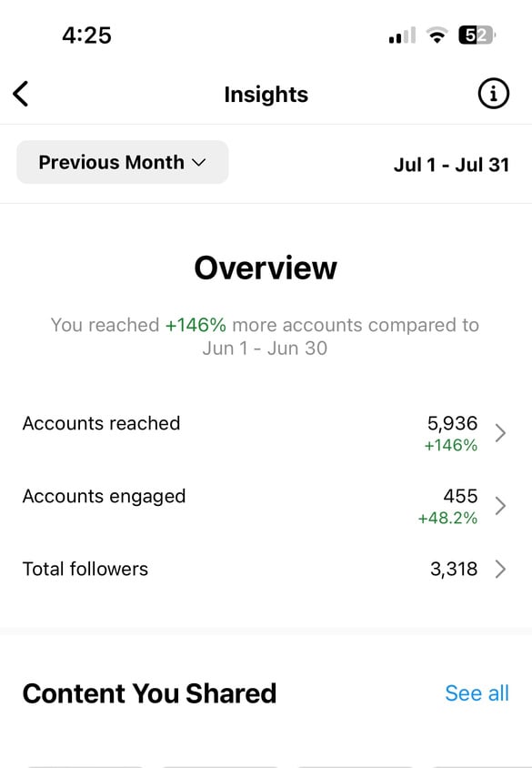
Task: Tap the cellular signal indicator
Action: tap(400, 34)
